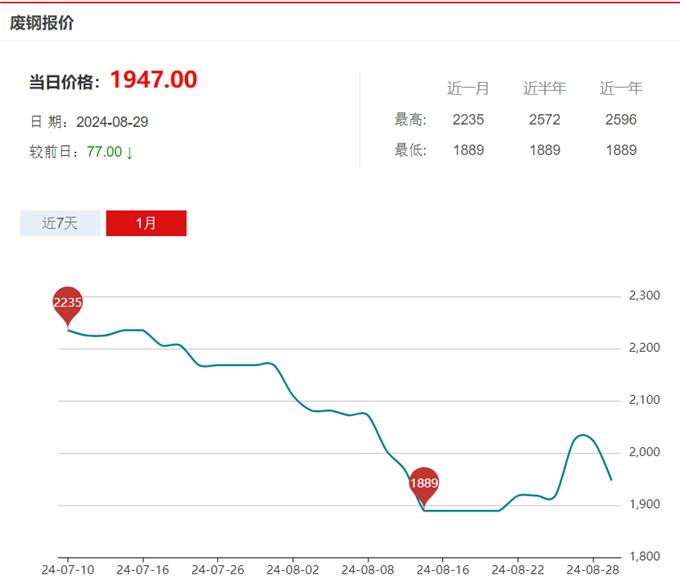Switch to the 近7天 tab
This screenshot has width=680, height=578.
click(60, 223)
